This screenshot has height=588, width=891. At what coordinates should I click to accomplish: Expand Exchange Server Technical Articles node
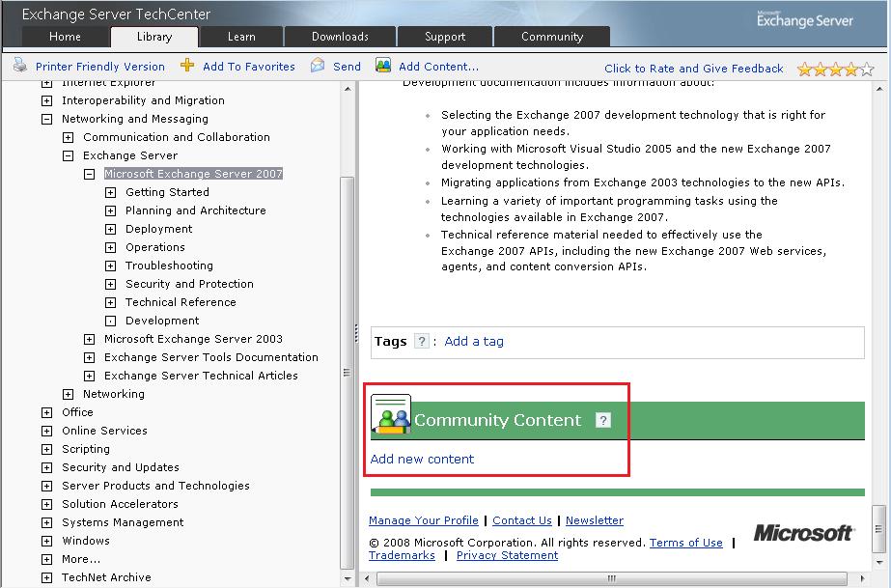coord(89,376)
